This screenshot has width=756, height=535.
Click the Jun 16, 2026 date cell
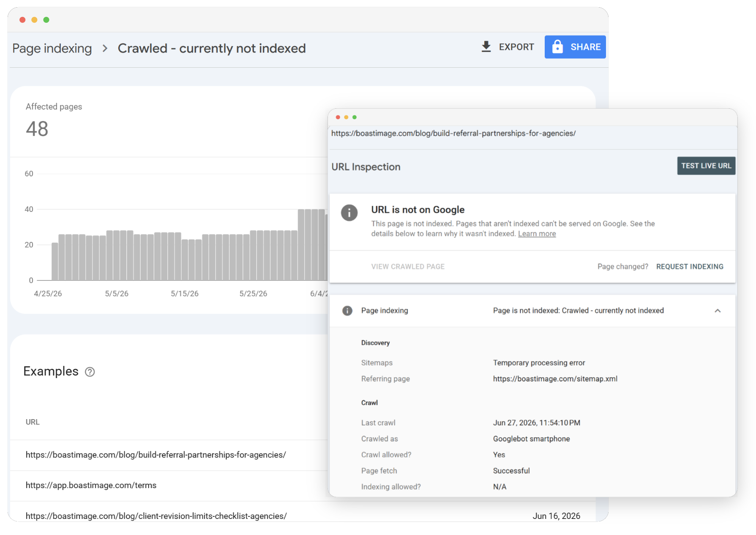pyautogui.click(x=556, y=516)
